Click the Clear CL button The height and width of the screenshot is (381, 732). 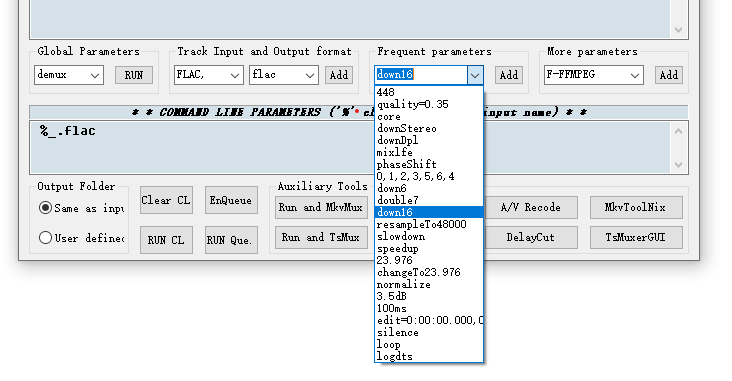(x=166, y=200)
